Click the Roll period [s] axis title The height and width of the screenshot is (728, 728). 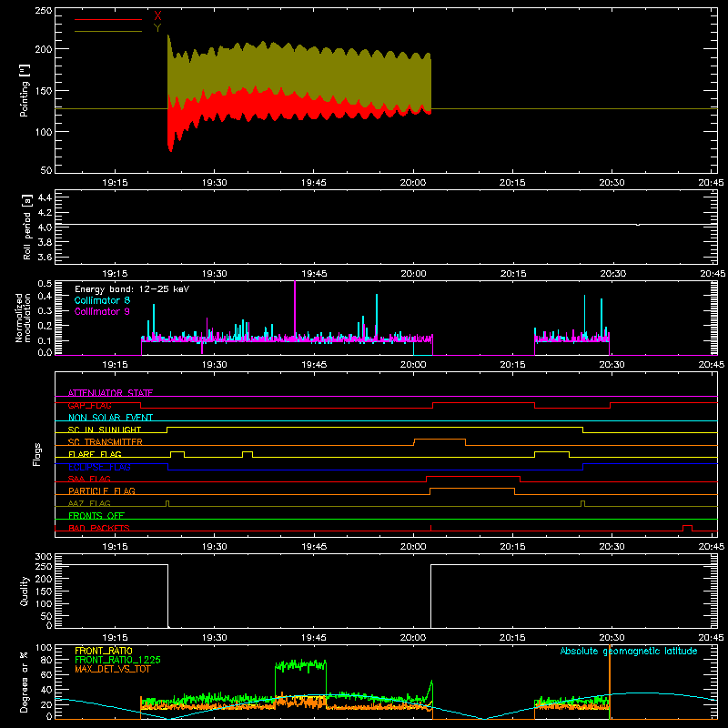coord(27,227)
